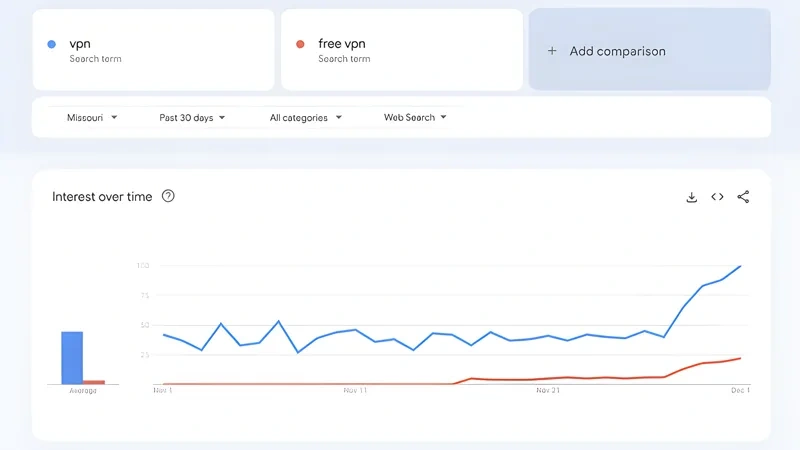Click the Interest over time heading
The height and width of the screenshot is (450, 800).
pos(102,197)
